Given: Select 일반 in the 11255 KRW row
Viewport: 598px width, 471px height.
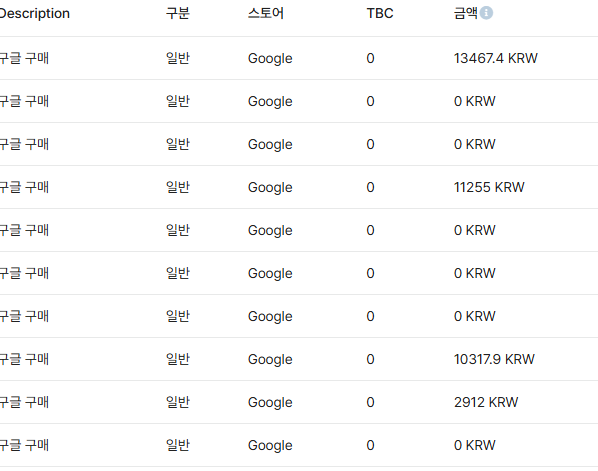Looking at the screenshot, I should click(x=178, y=187).
